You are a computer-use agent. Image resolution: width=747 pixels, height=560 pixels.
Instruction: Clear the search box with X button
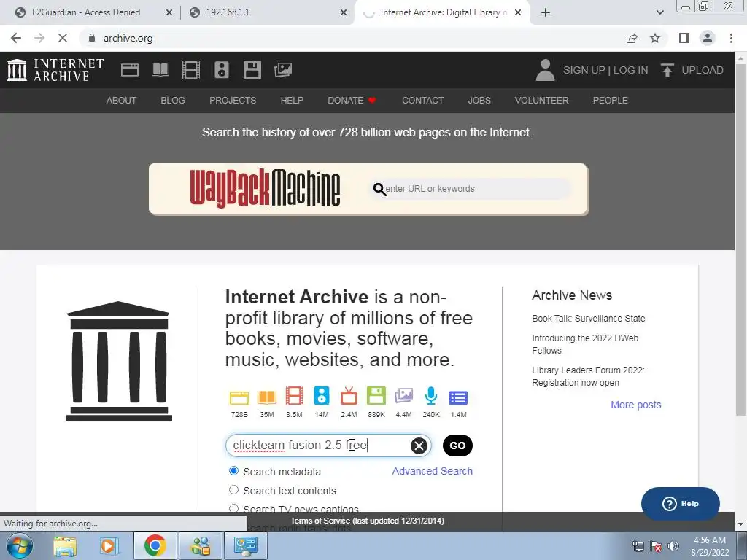click(419, 446)
